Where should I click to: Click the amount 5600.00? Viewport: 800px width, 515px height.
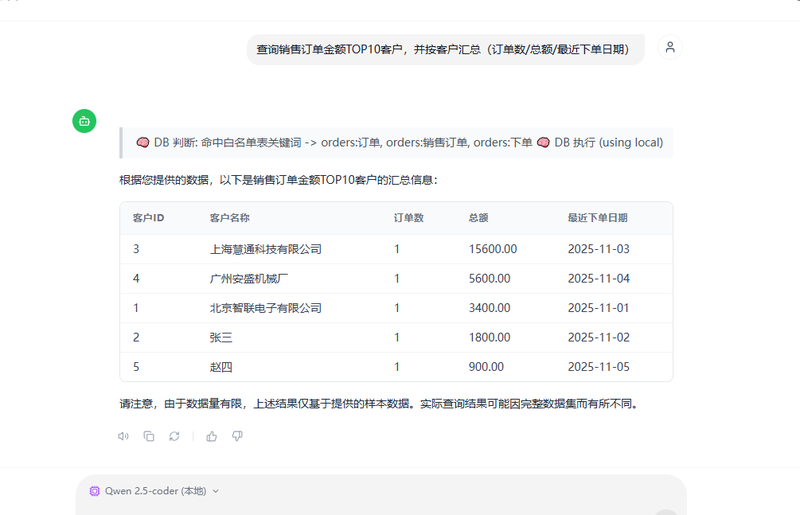pyautogui.click(x=489, y=279)
